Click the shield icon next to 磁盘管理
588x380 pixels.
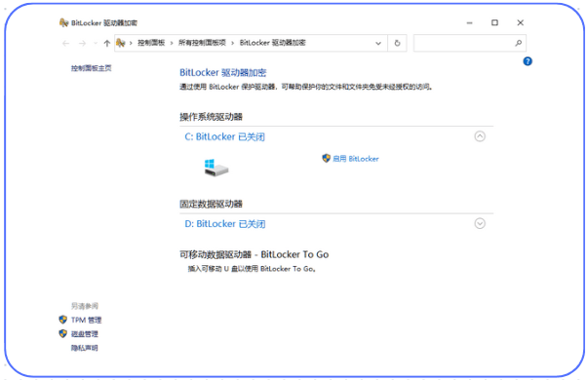coord(63,333)
